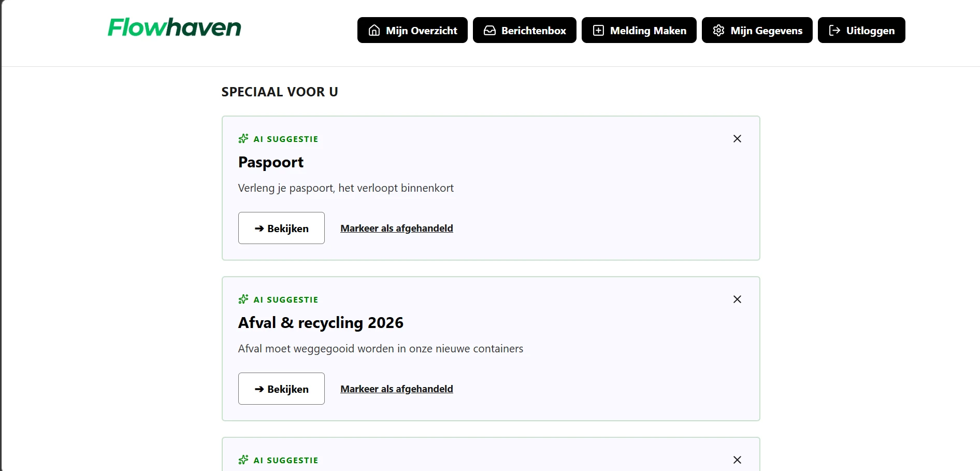
Task: Switch to Berichtenbox in the navigation bar
Action: (x=524, y=30)
